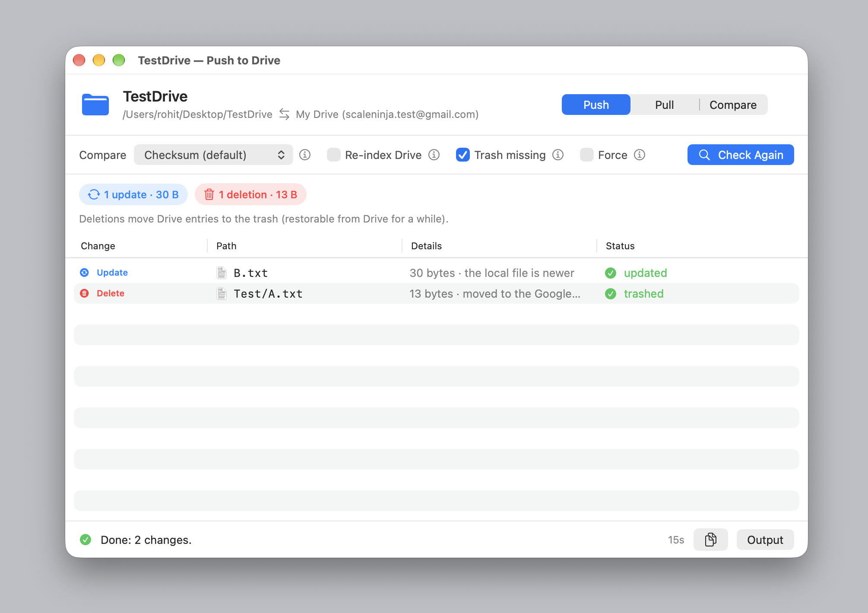
Task: Click the sync arrows icon between paths
Action: click(x=284, y=114)
